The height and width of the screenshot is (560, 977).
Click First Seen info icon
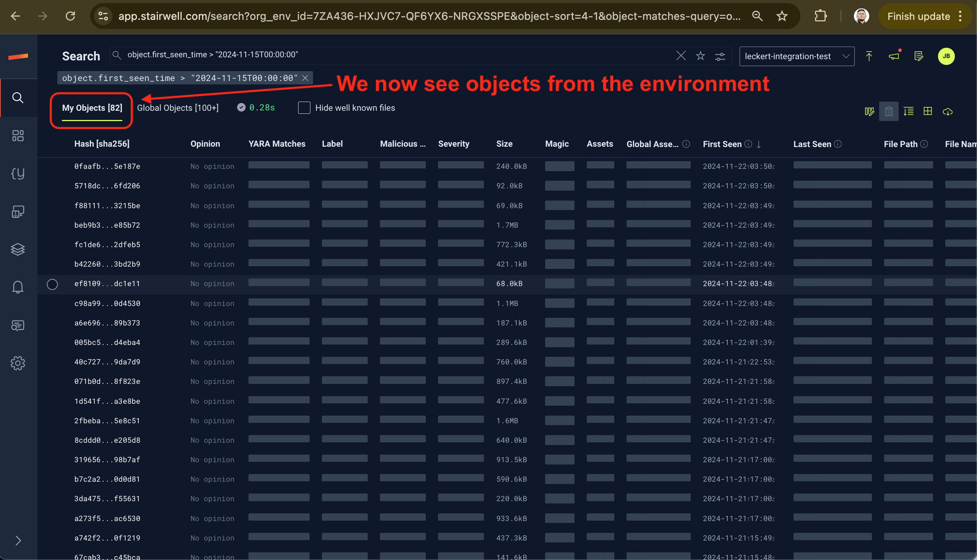(x=748, y=144)
